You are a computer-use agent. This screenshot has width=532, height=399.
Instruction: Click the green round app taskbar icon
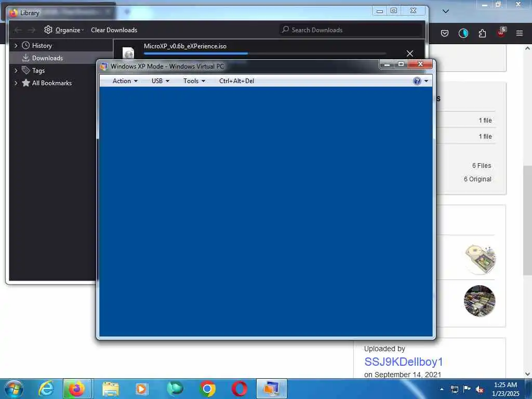(175, 389)
